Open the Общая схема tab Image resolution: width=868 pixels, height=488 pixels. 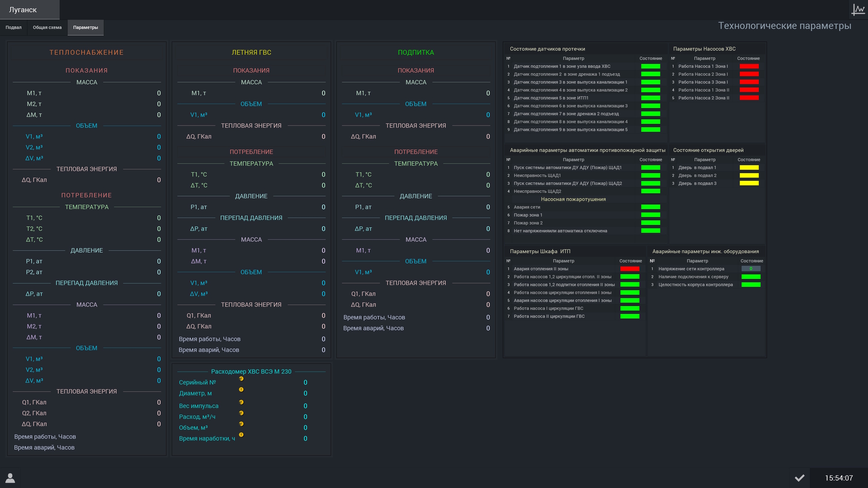pyautogui.click(x=47, y=27)
